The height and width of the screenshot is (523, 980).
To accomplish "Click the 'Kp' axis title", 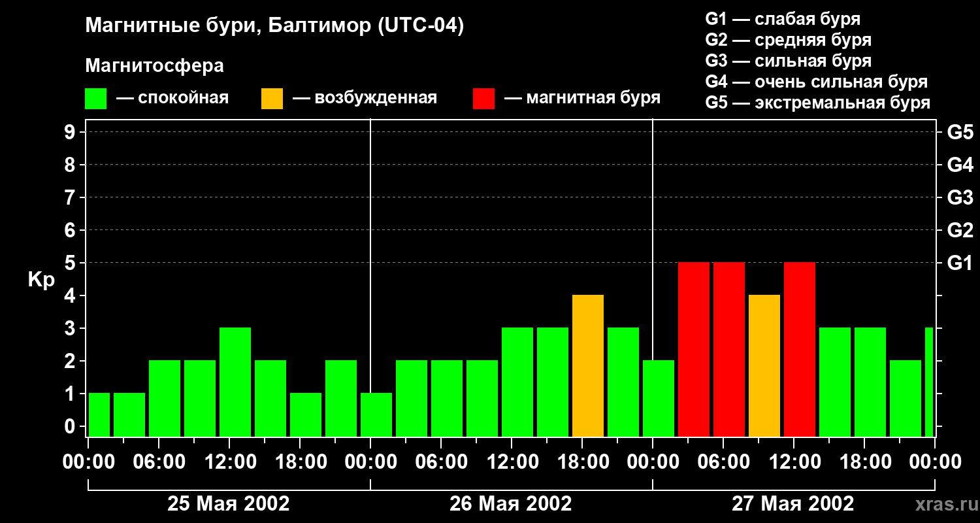I will point(41,279).
